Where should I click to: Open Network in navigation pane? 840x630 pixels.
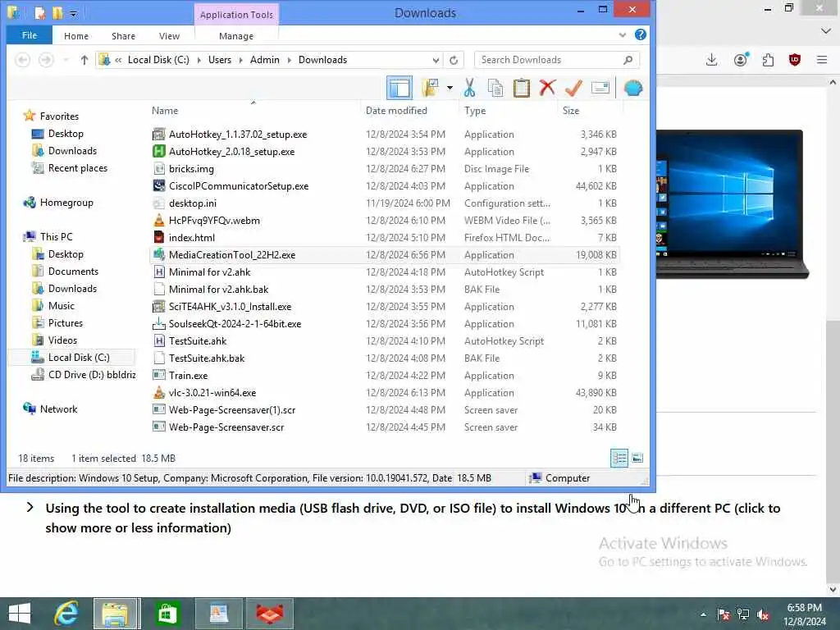[x=58, y=409]
